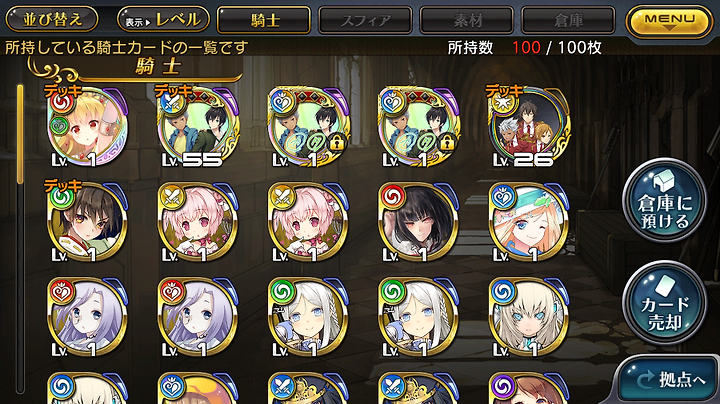Open the カード売却 card sell button
720x404 pixels.
pyautogui.click(x=664, y=303)
